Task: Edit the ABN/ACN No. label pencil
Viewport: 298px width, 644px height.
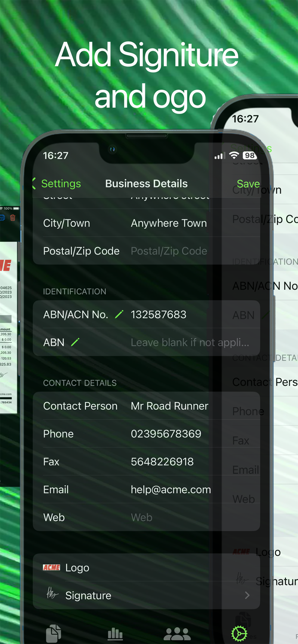Action: [119, 315]
